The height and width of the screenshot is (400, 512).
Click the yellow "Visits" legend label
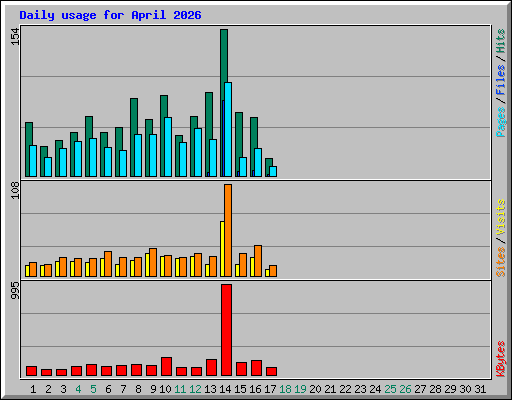501,218
